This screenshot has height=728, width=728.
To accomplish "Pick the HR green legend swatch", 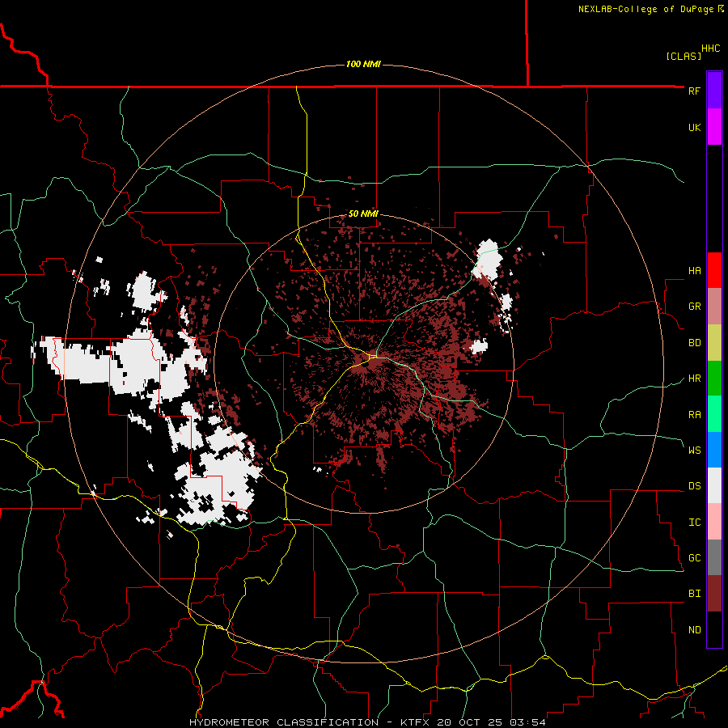I will click(x=714, y=378).
